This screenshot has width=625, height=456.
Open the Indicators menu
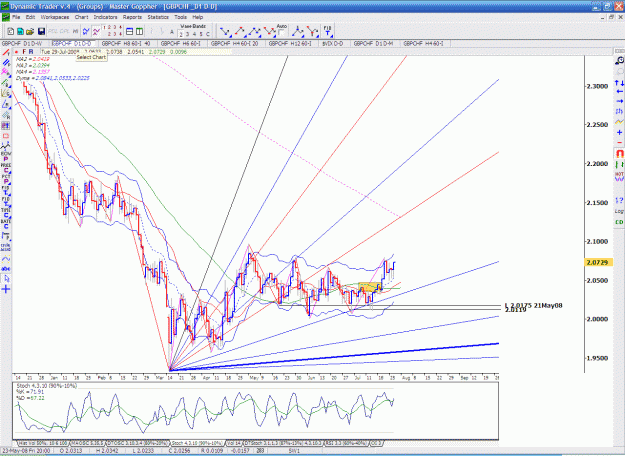105,17
